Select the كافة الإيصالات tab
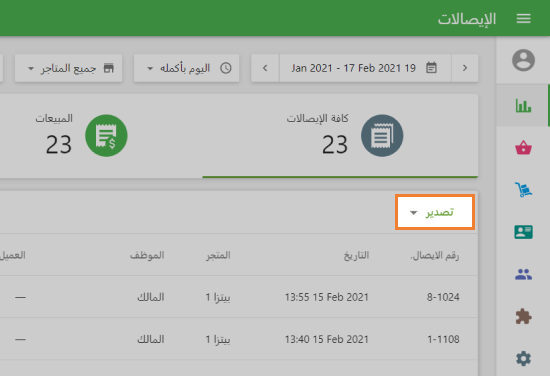This screenshot has height=376, width=550. [x=340, y=136]
